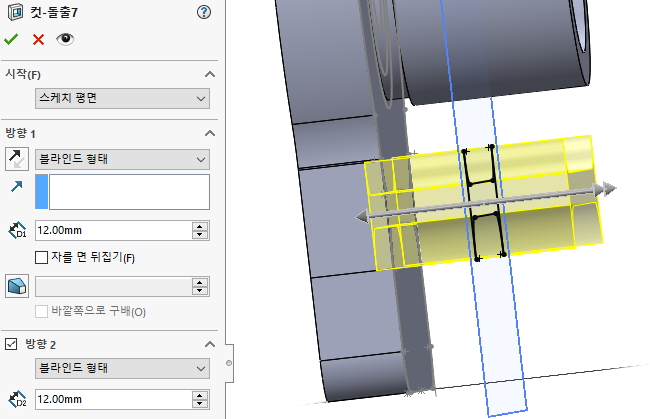Click the direction of extrusion arrow icon

[17, 186]
